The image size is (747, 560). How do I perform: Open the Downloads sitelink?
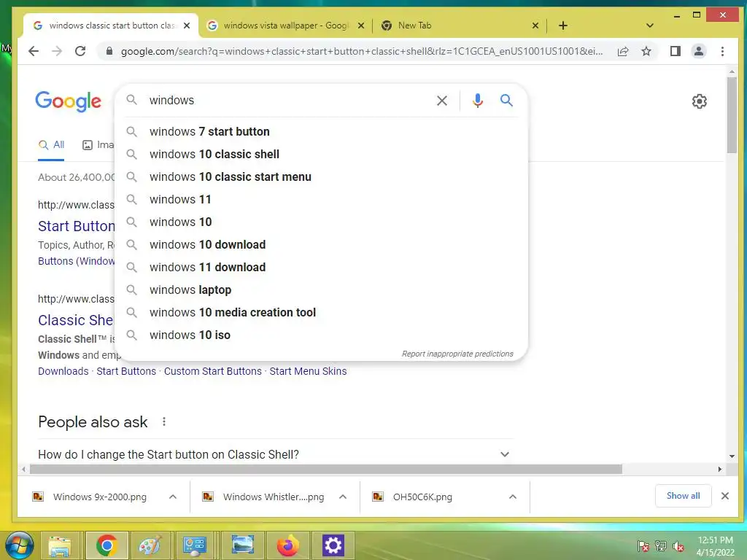tap(63, 371)
